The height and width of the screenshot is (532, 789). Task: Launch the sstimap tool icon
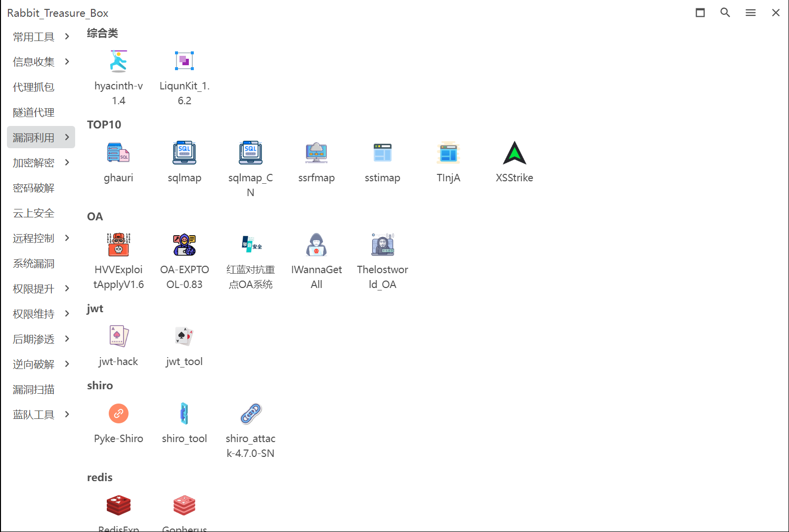point(383,153)
